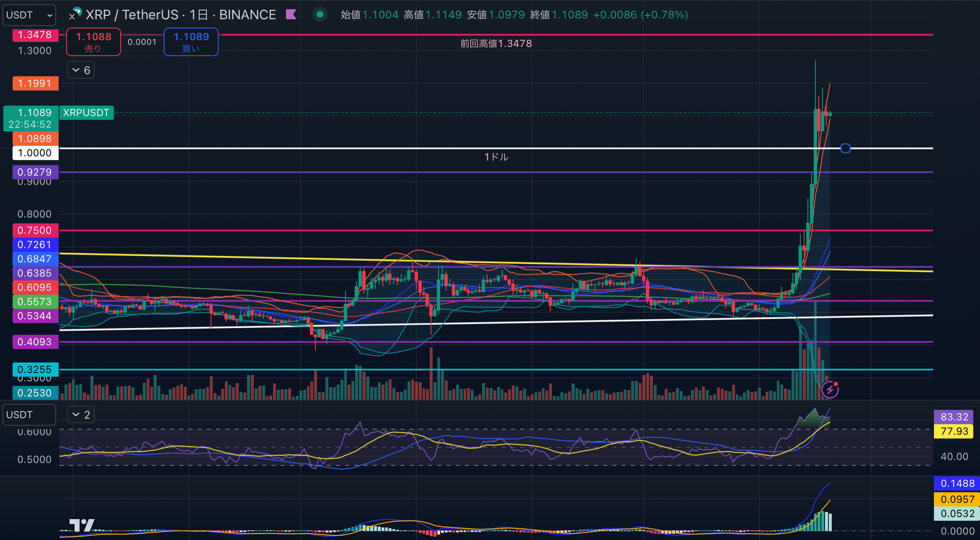The height and width of the screenshot is (540, 980).
Task: Click the 0.6385 purple price axis label
Action: 36,273
